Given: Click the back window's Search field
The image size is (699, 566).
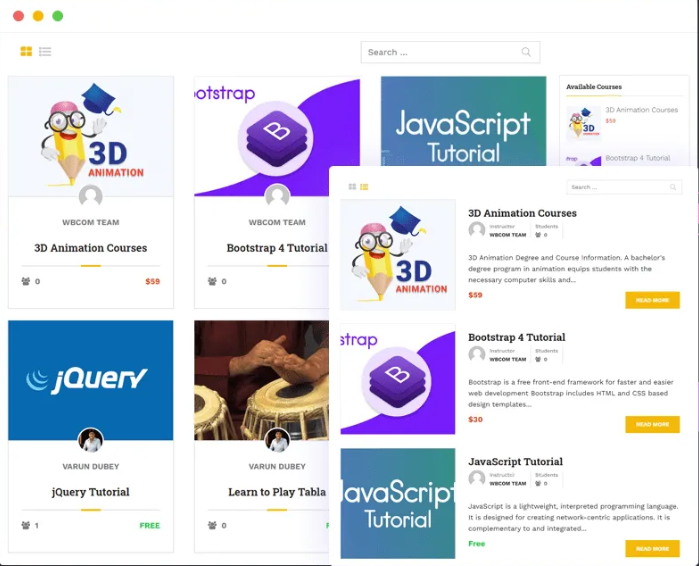Looking at the screenshot, I should 450,52.
